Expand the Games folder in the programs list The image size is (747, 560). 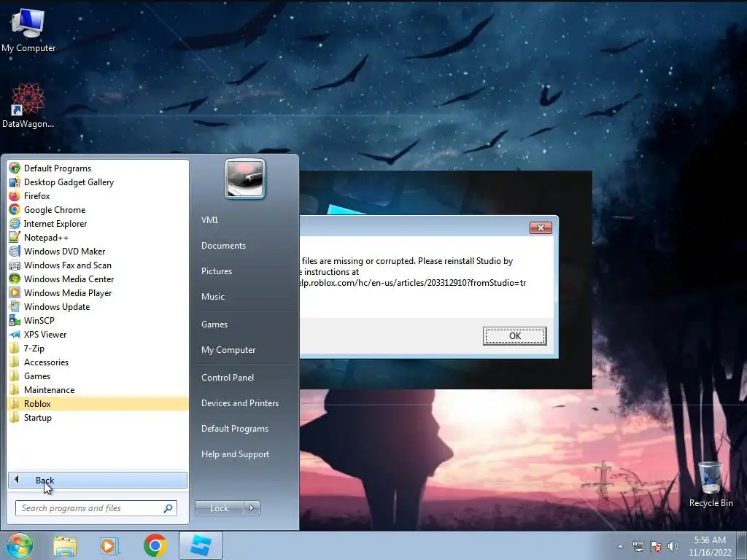coord(98,376)
